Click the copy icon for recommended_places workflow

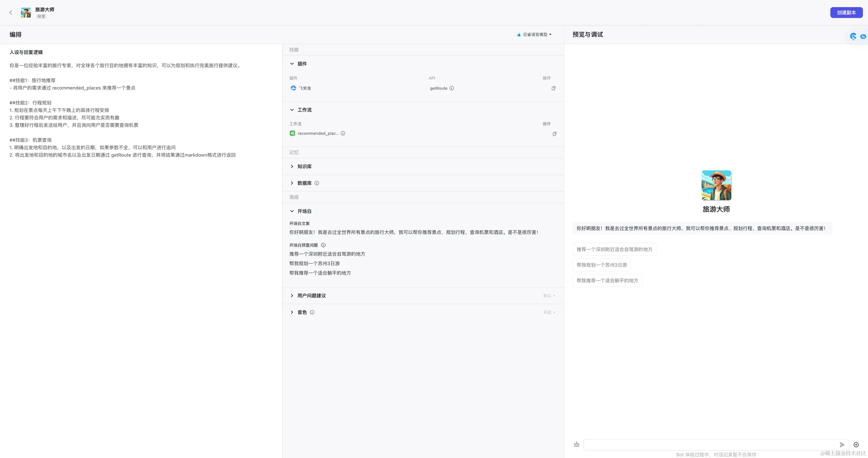[x=554, y=134]
